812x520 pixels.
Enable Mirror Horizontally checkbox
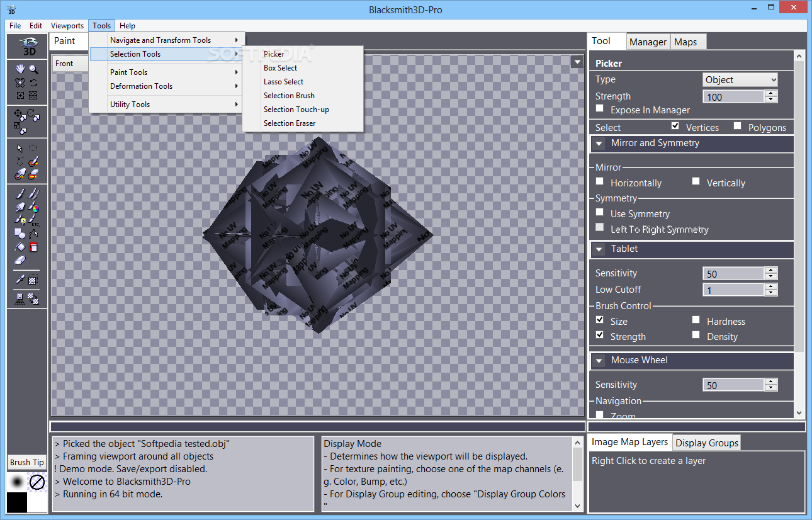click(x=600, y=181)
